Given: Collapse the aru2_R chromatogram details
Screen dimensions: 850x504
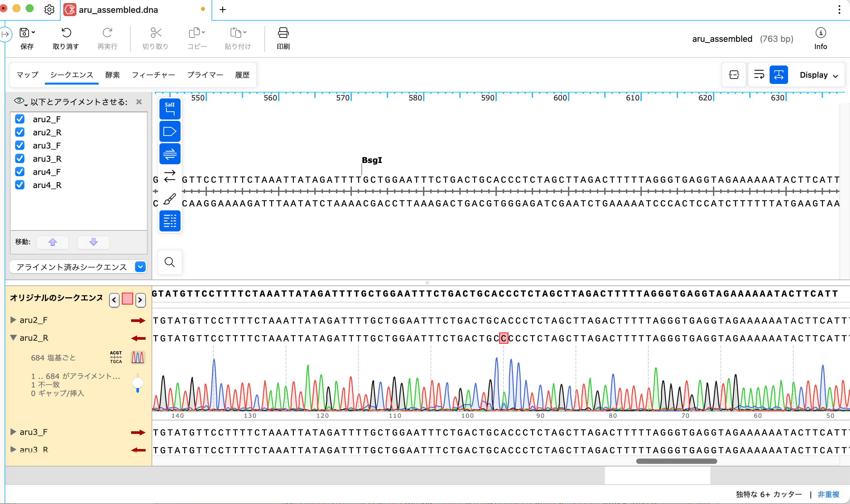Looking at the screenshot, I should point(13,337).
